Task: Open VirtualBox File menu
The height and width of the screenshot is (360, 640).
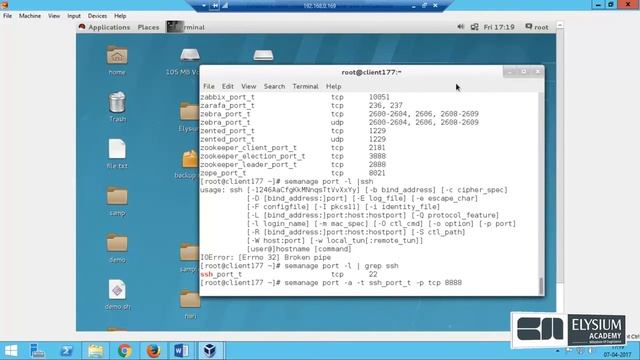Action: click(x=7, y=16)
